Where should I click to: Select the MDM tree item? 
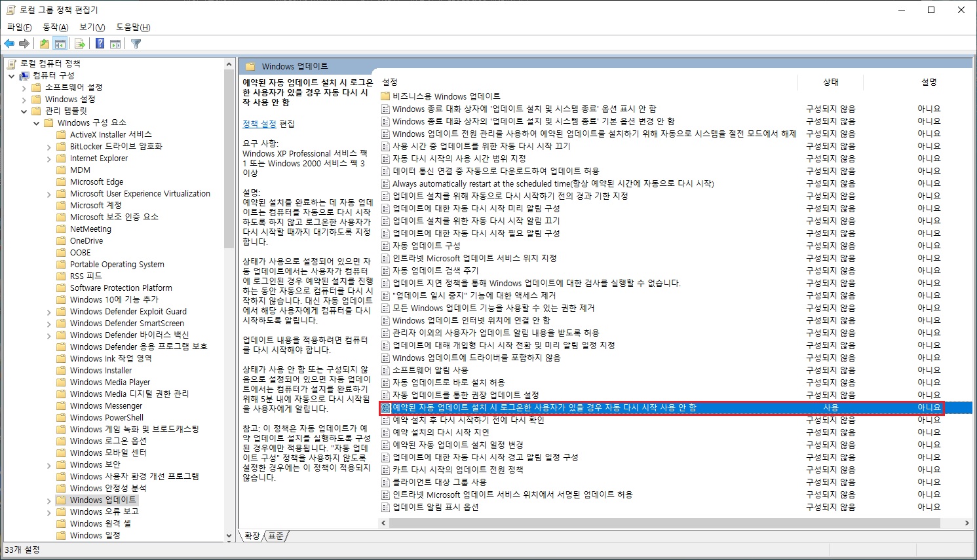(x=80, y=170)
